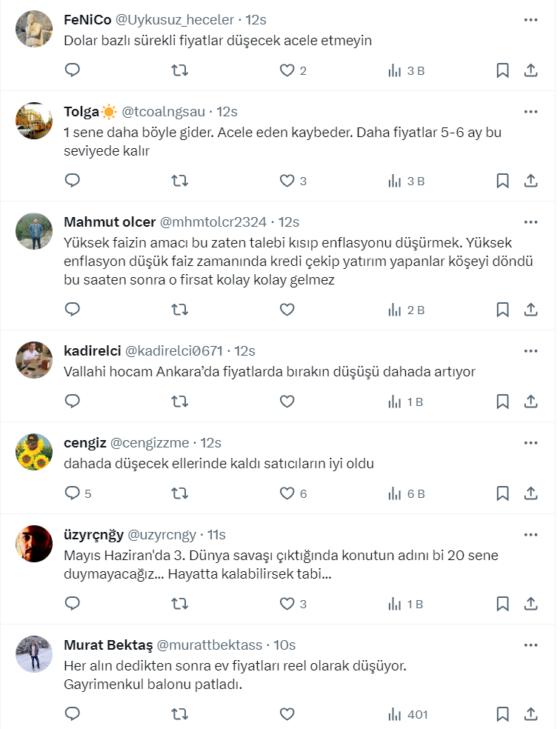The image size is (560, 729).
Task: Open more options for Mahmut olcer's tweet
Action: 530,222
